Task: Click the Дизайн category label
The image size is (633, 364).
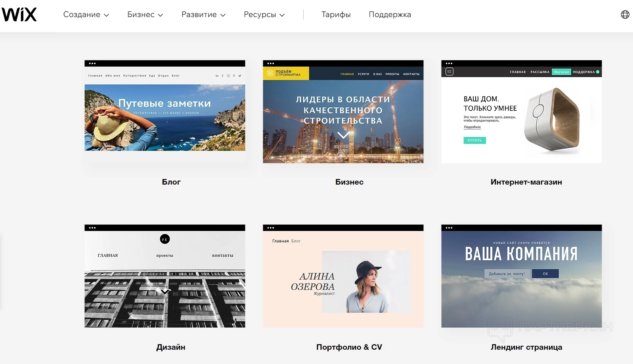Action: tap(171, 347)
